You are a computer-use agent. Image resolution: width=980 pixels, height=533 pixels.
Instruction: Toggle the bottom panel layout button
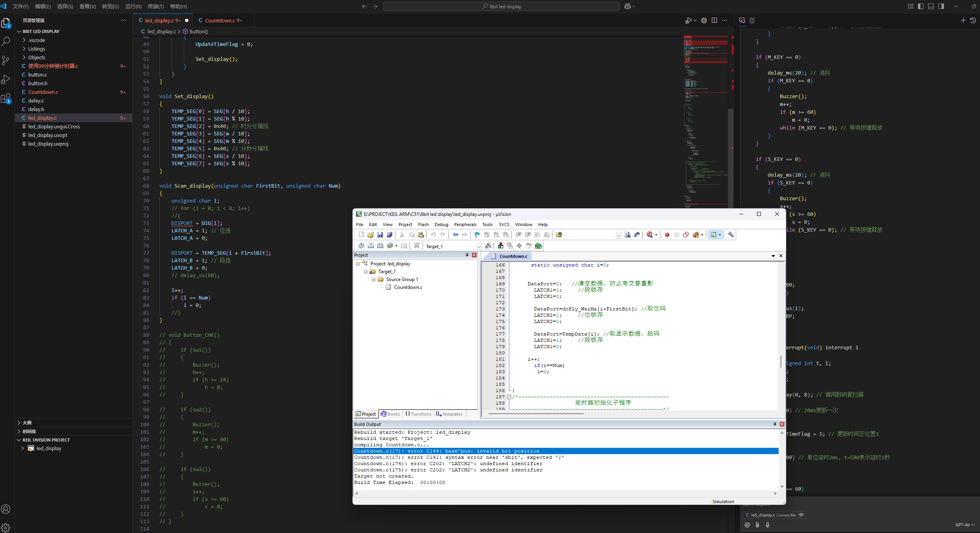tap(931, 6)
